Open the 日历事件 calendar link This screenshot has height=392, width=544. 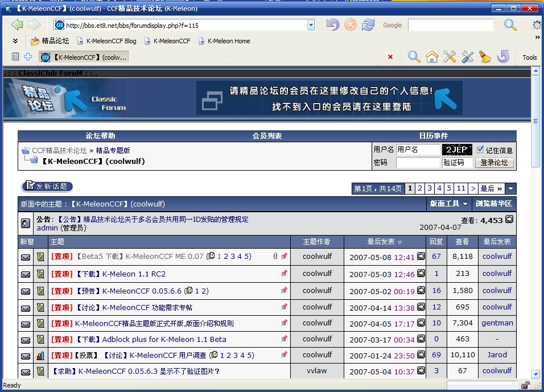pos(434,135)
